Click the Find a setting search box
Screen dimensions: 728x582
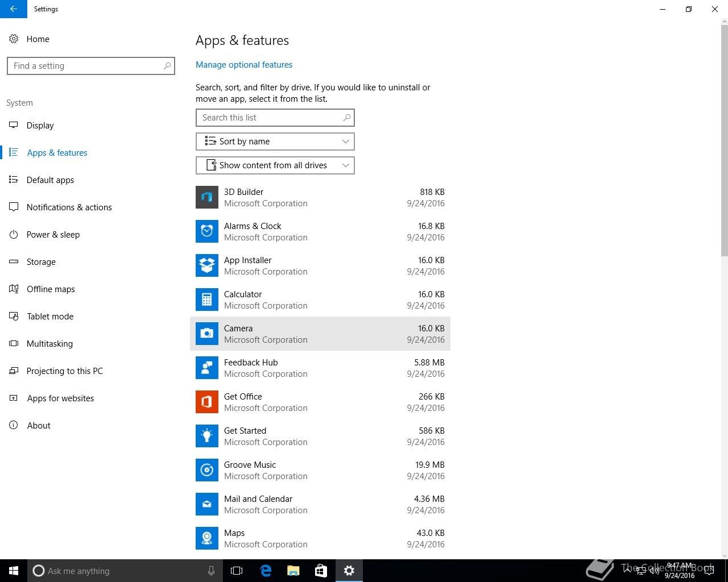coord(91,66)
